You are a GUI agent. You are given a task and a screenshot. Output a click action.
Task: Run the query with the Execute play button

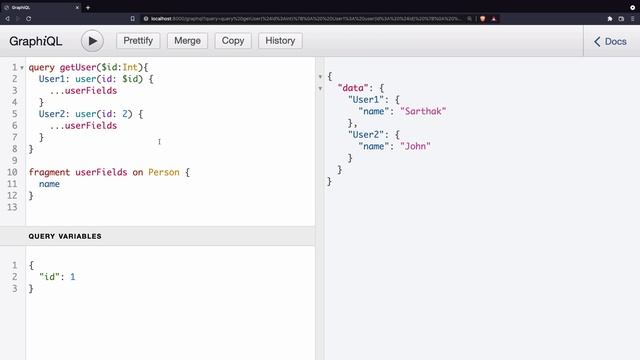(92, 41)
